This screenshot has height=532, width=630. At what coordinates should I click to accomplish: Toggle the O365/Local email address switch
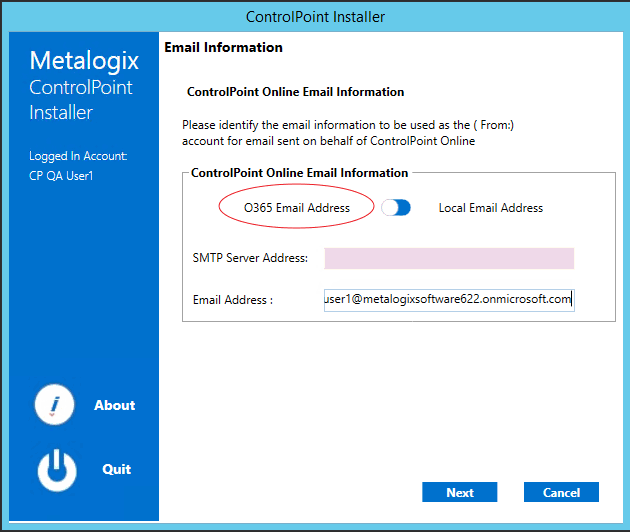396,208
